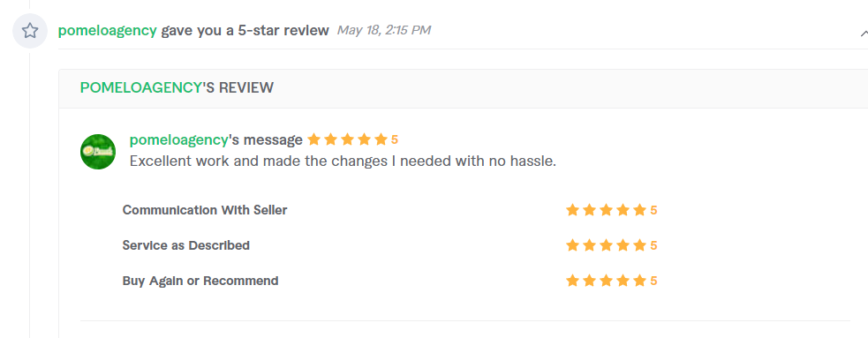Viewport: 868px width, 338px height.
Task: Click the star icon in the timeline circle
Action: click(30, 30)
